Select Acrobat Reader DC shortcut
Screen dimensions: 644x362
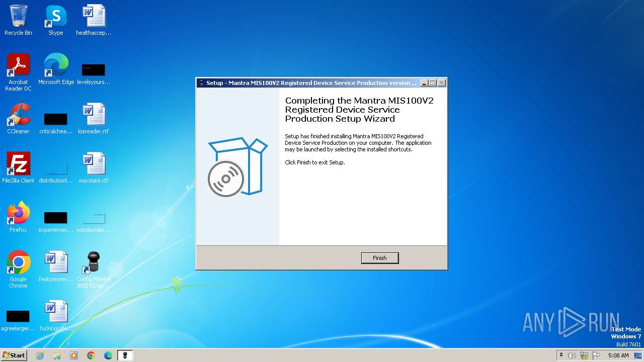[18, 73]
